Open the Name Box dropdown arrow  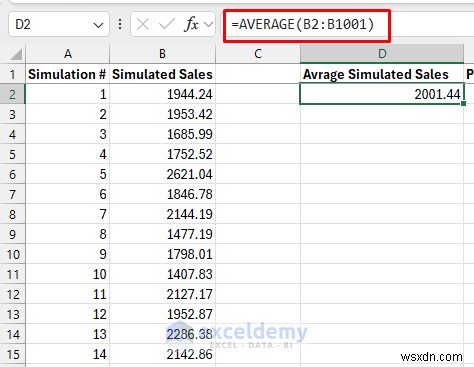(98, 25)
